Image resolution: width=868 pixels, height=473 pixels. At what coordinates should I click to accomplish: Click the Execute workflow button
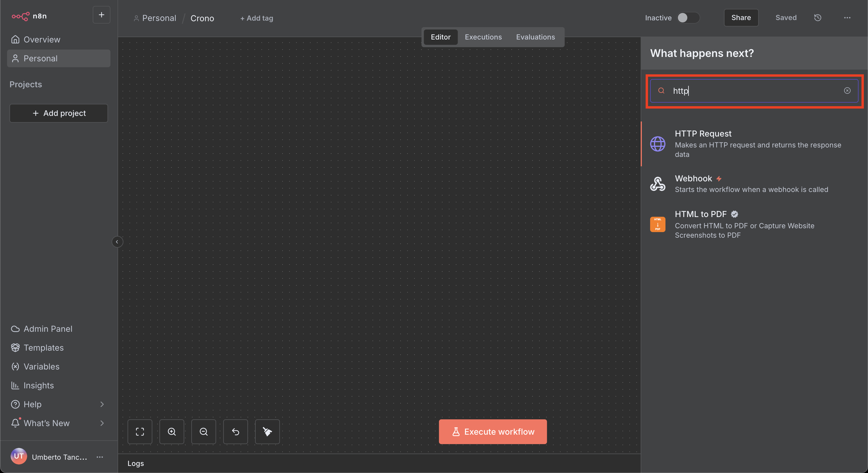click(493, 432)
